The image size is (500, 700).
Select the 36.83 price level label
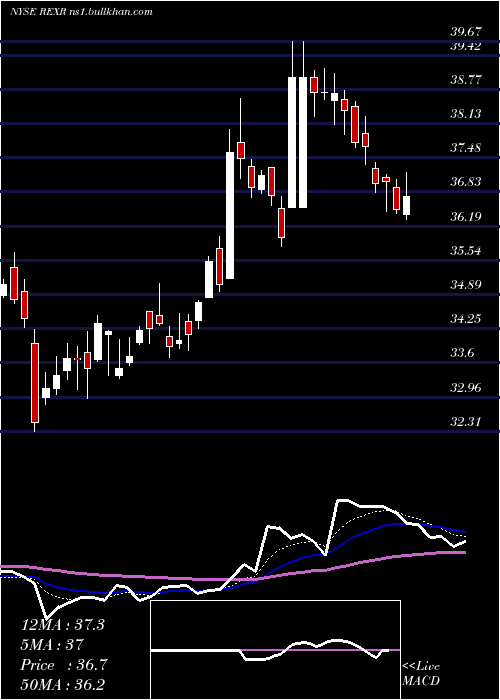(466, 183)
